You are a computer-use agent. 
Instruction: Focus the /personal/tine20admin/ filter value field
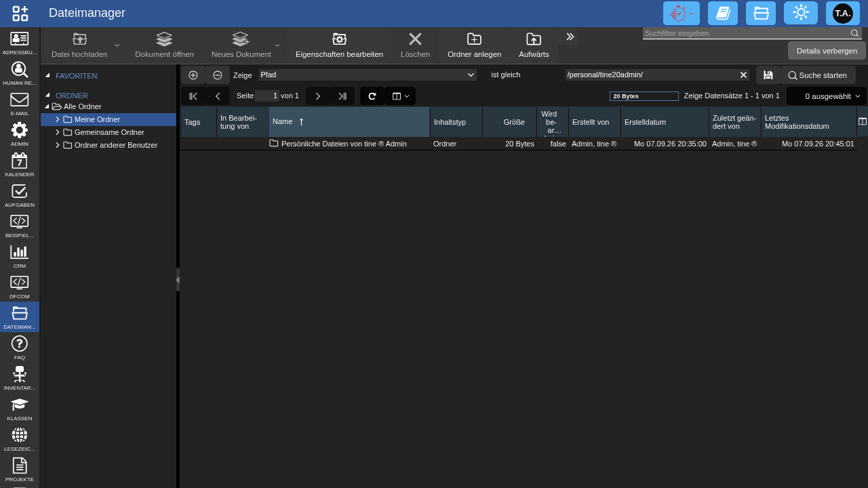tap(651, 75)
